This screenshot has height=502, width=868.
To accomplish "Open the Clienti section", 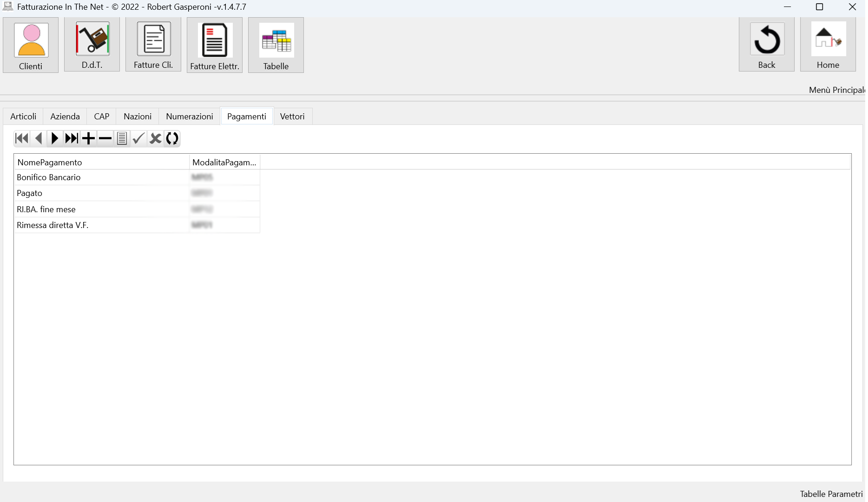I will [31, 45].
